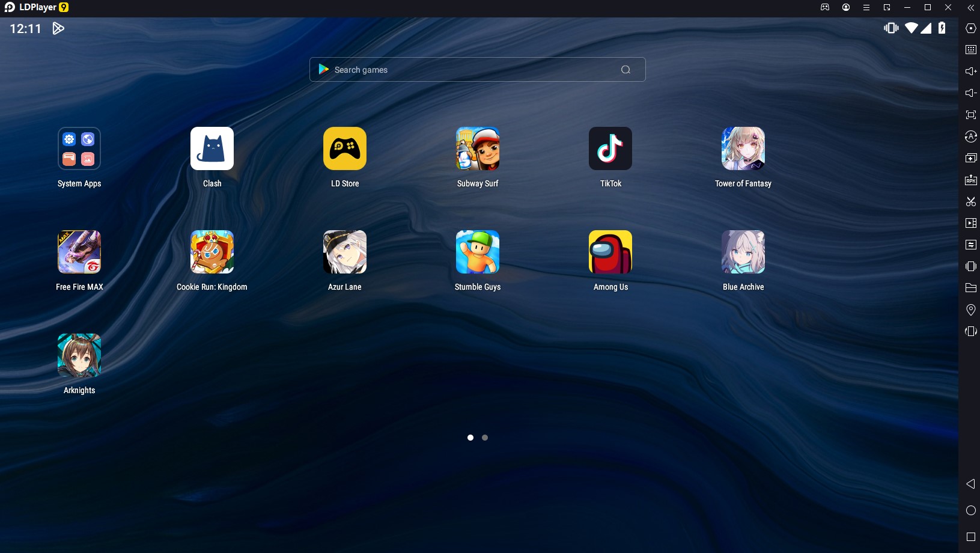Screen dimensions: 980x553
Task: Open the synchronizer tool icon
Action: click(970, 245)
